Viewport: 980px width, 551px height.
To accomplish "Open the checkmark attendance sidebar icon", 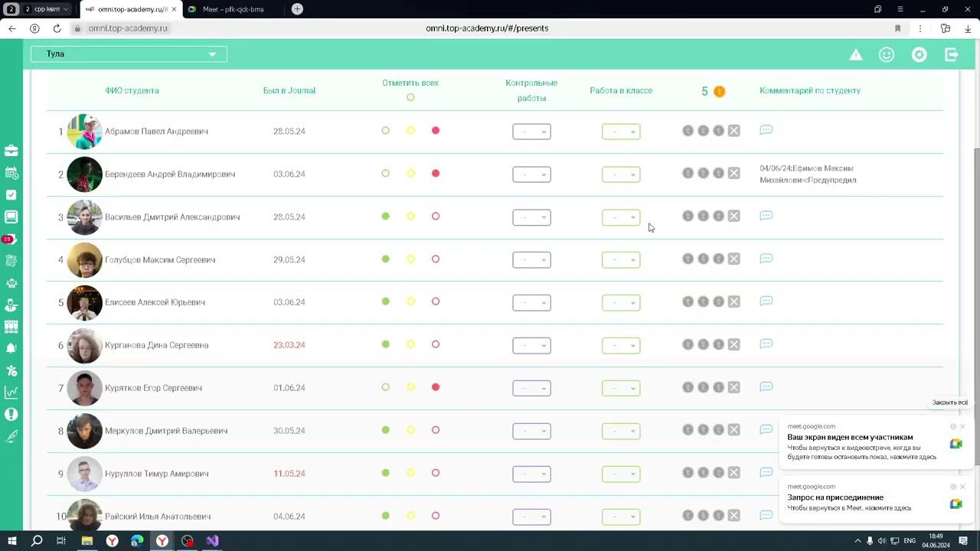I will pos(11,195).
